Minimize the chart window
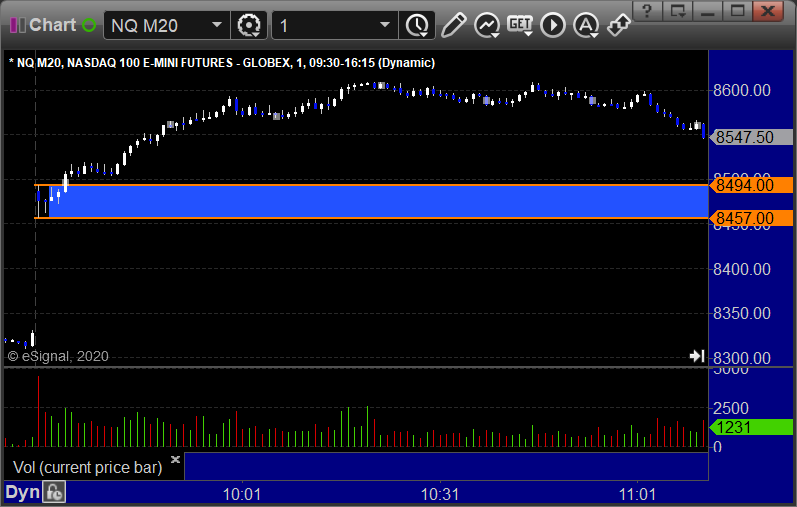The image size is (797, 507). 708,11
